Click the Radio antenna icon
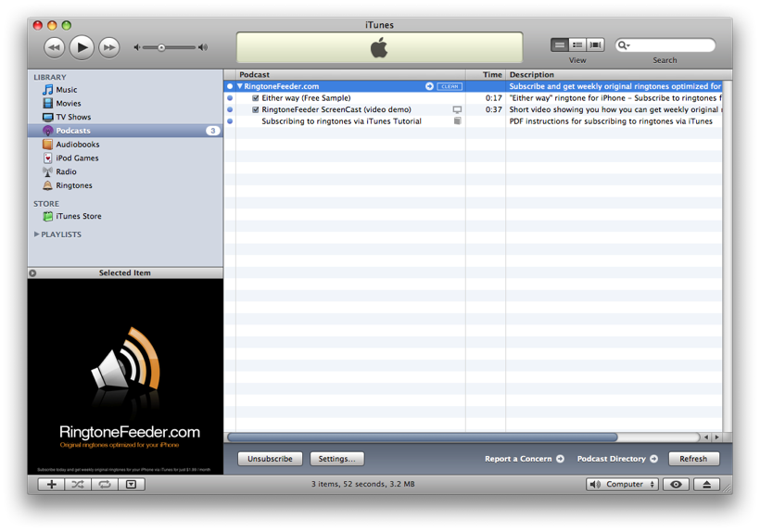This screenshot has height=532, width=760. (x=47, y=171)
